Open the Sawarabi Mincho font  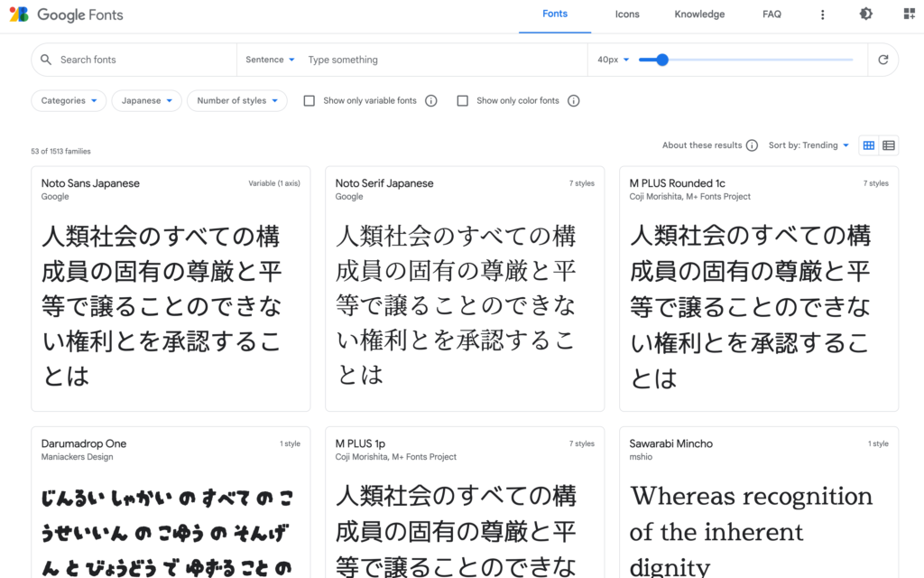[x=670, y=443]
